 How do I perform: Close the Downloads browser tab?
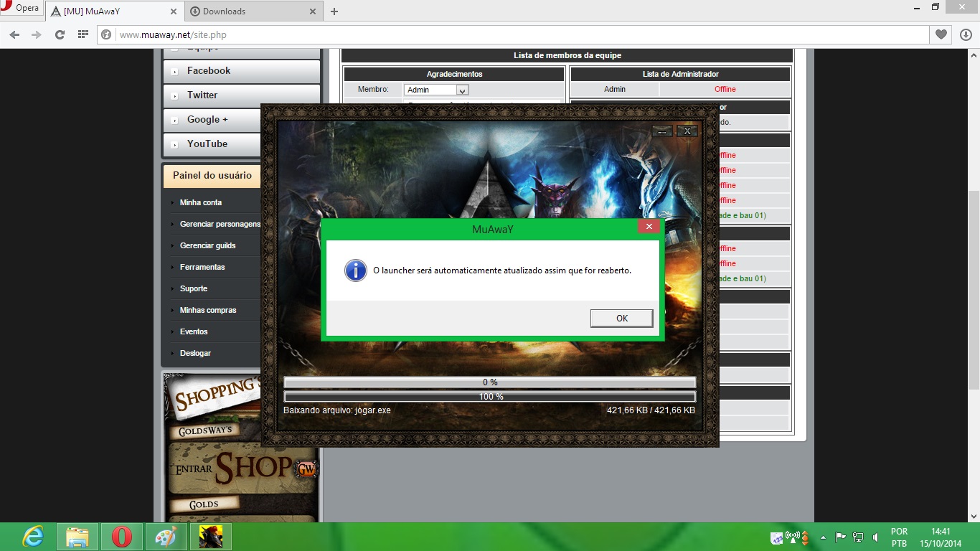point(312,11)
